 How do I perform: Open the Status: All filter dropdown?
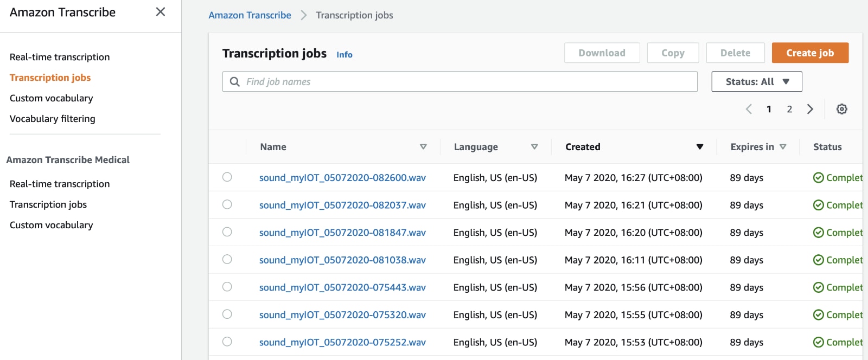tap(757, 82)
